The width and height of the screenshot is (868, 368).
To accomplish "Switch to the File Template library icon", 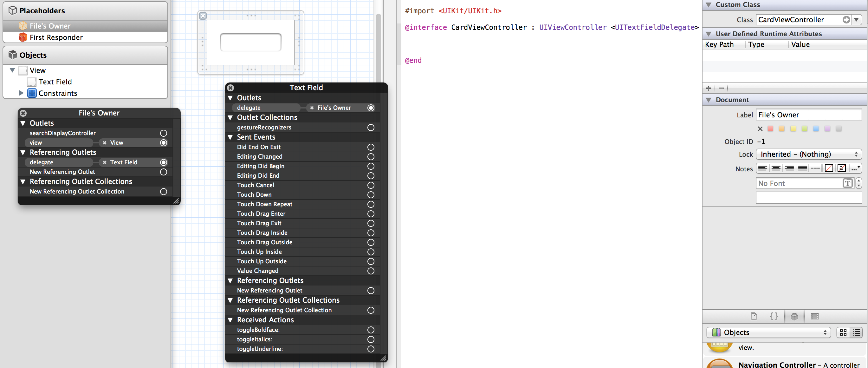I will pyautogui.click(x=754, y=316).
